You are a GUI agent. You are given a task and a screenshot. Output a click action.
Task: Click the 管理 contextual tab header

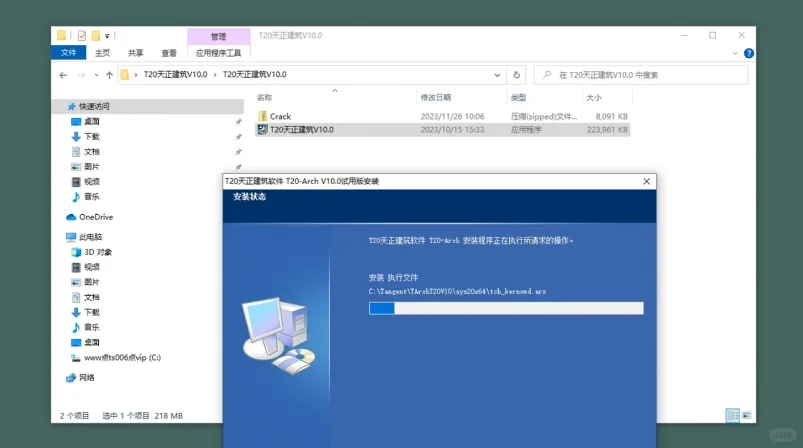click(219, 36)
